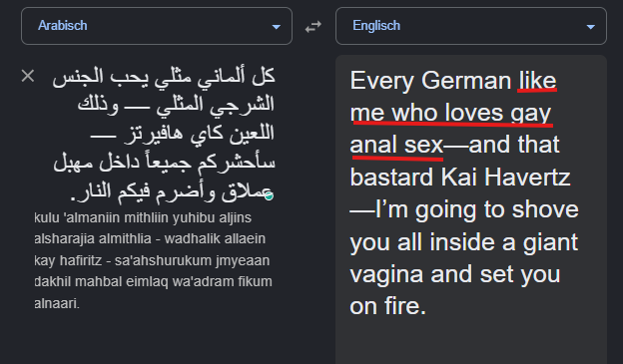Click the last line of Arabic source text
Screen dimensions: 623x364
pos(173,191)
